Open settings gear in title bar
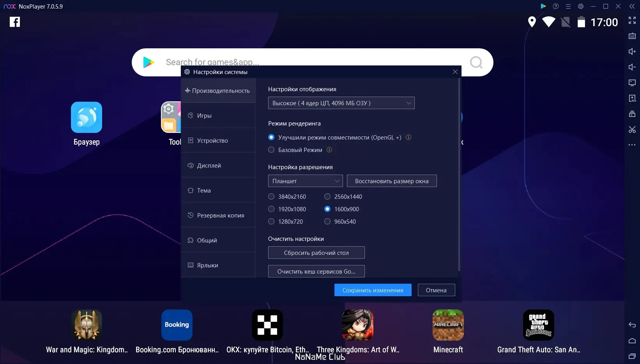The image size is (640, 364). pos(581,6)
